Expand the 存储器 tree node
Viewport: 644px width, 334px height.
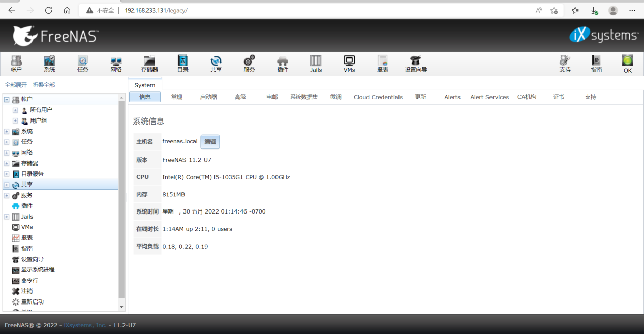[x=7, y=163]
